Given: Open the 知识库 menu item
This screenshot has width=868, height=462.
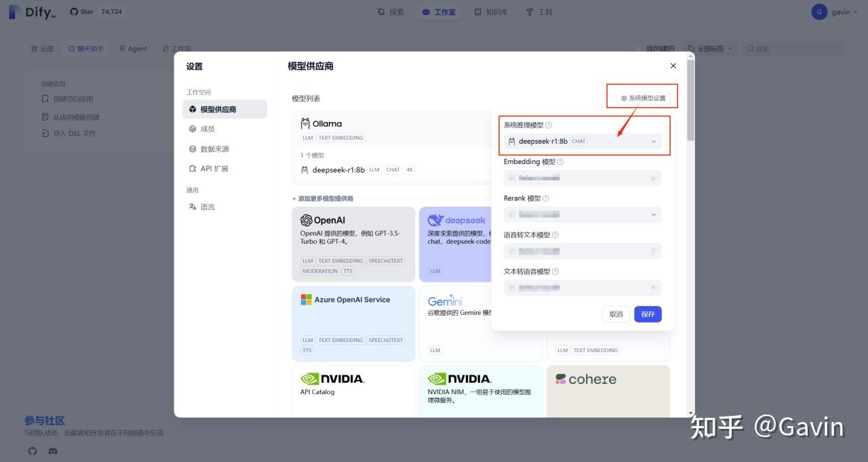Looking at the screenshot, I should (x=491, y=12).
